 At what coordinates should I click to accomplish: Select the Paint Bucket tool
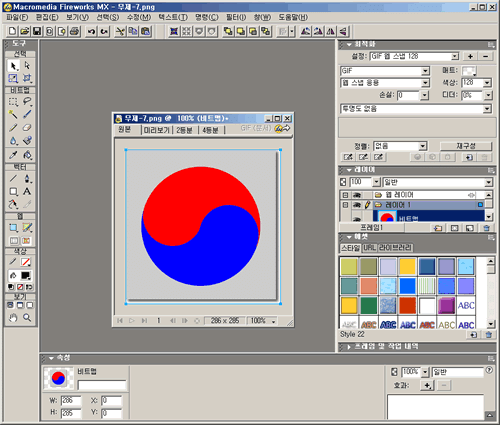[27, 155]
